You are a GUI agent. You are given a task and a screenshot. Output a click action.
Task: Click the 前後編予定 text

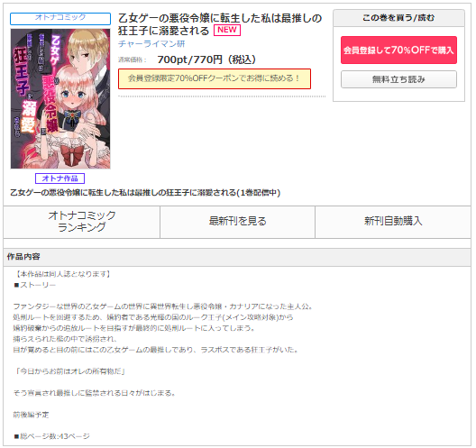coord(31,415)
